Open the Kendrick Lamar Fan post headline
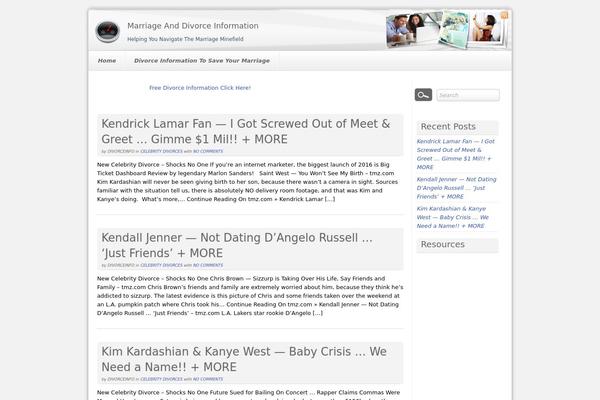Viewport: 600px width, 400px height. click(x=246, y=131)
